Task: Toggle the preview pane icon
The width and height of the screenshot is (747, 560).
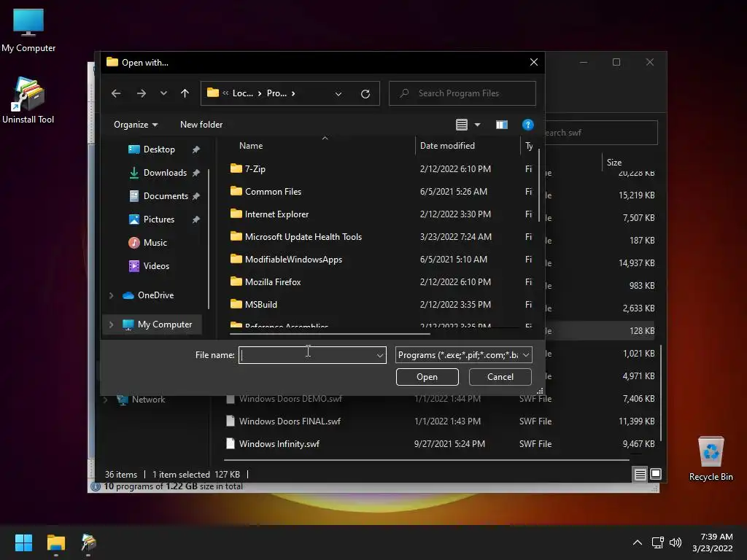Action: tap(502, 125)
